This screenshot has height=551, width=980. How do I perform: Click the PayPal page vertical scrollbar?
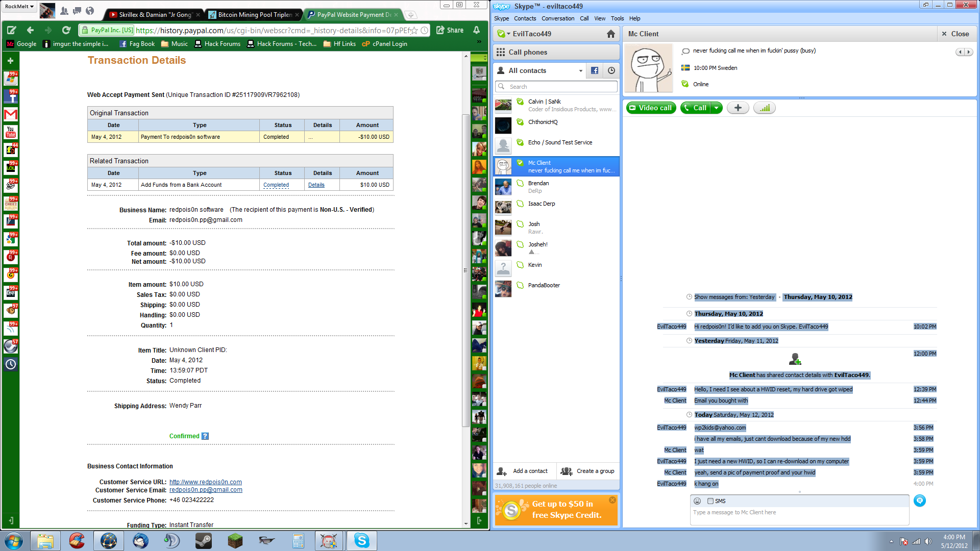tap(465, 270)
